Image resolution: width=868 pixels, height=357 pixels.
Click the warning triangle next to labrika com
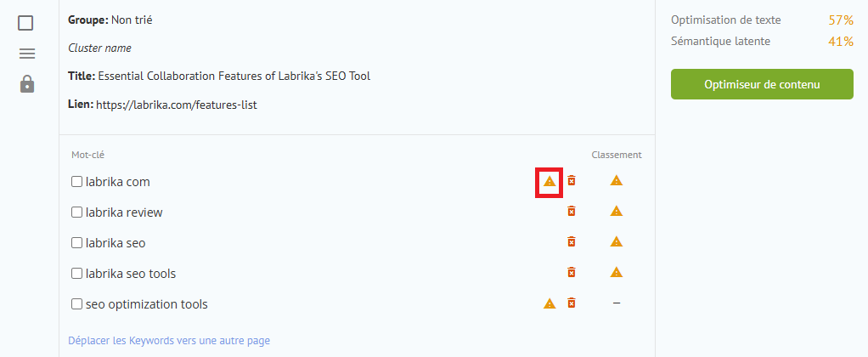550,181
